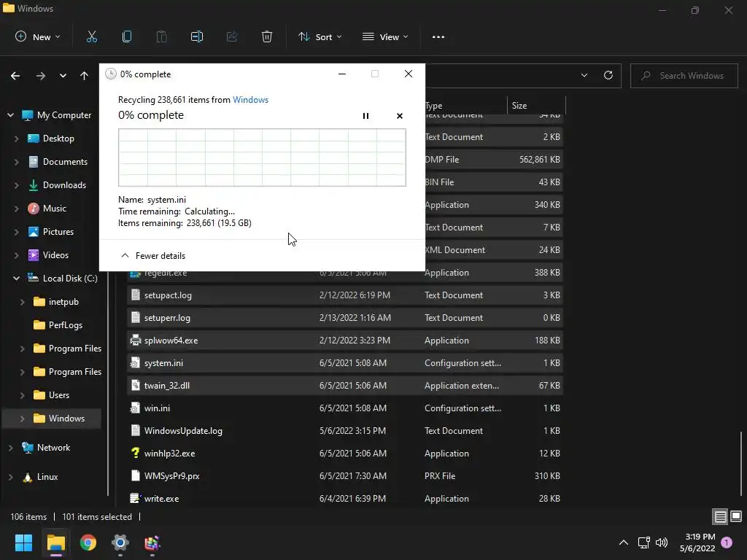The width and height of the screenshot is (747, 560).
Task: Open recent locations dropdown chevron
Action: tap(63, 76)
